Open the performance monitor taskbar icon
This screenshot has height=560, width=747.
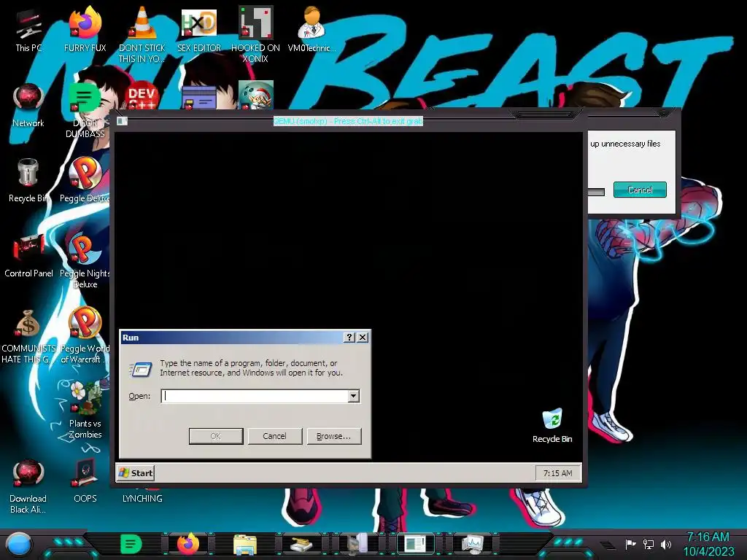473,544
